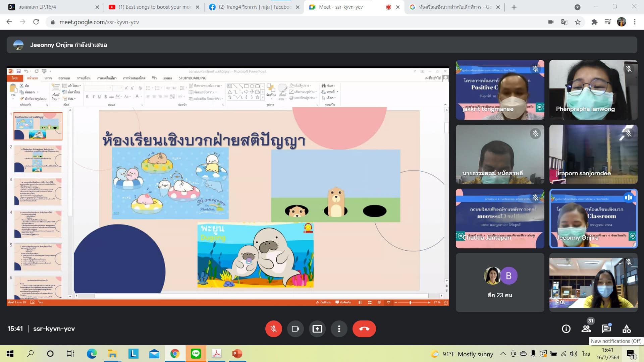Select the jiraporn sanjorndee video tile
The height and width of the screenshot is (362, 644).
point(593,154)
